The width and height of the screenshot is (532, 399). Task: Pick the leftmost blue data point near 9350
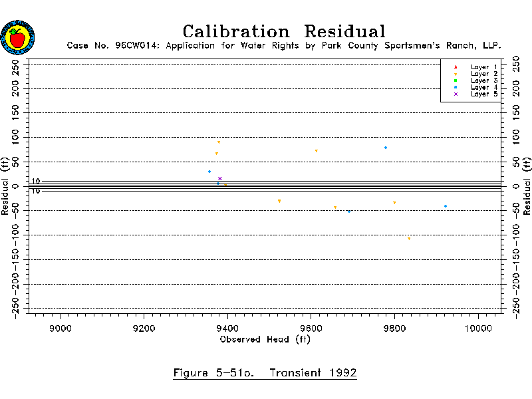[209, 172]
